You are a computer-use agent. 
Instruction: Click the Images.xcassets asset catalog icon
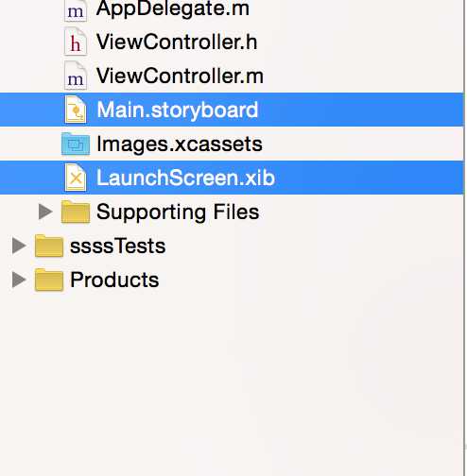pyautogui.click(x=76, y=144)
